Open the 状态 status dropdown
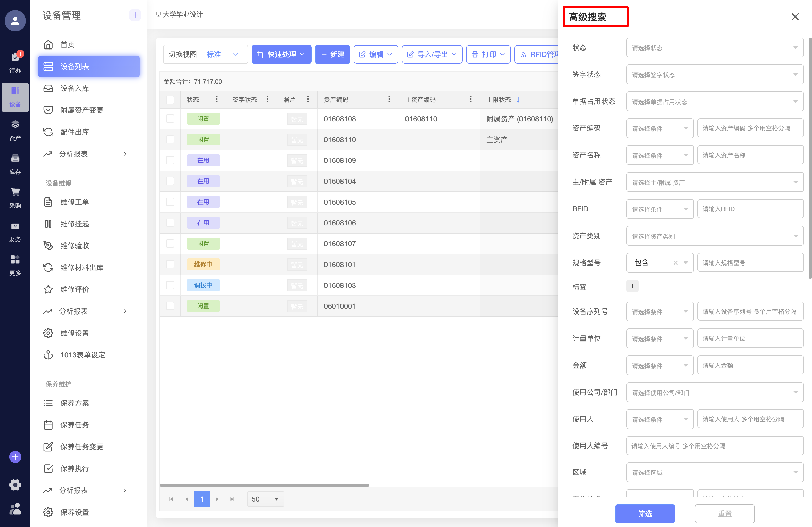Viewport: 812px width, 527px height. [714, 48]
